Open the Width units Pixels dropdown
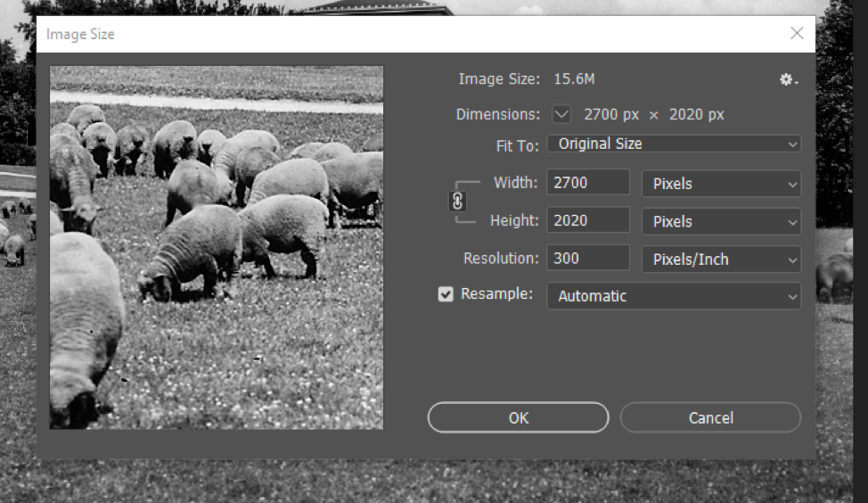 pyautogui.click(x=721, y=184)
